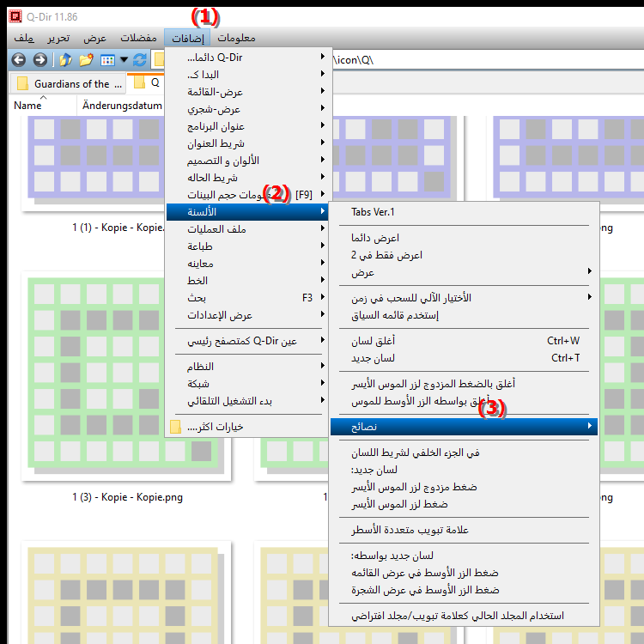The height and width of the screenshot is (644, 644).
Task: Toggle close by middle mouse button option
Action: 464,401
